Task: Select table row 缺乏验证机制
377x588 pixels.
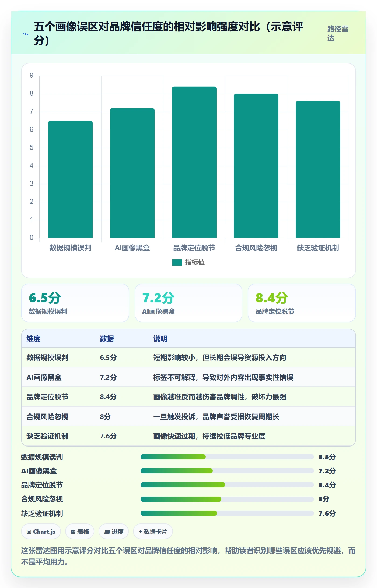Action: point(188,436)
